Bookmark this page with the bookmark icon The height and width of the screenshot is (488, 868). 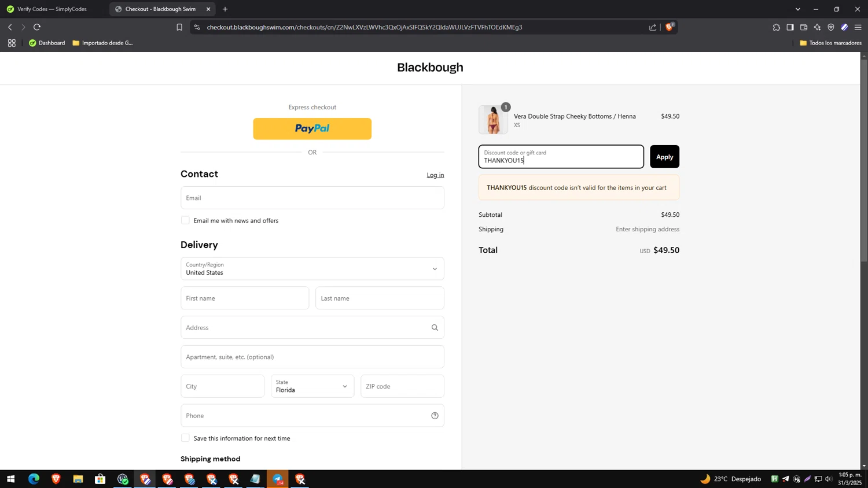tap(179, 27)
